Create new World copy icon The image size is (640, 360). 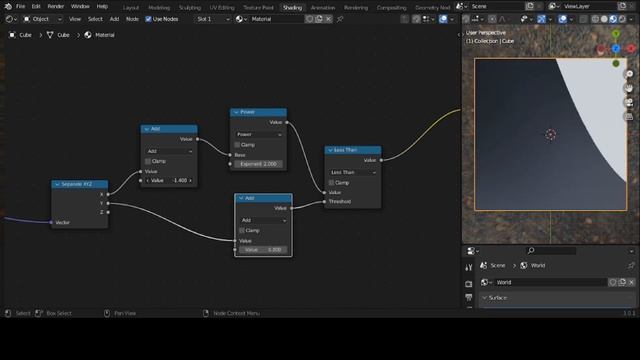click(x=622, y=282)
